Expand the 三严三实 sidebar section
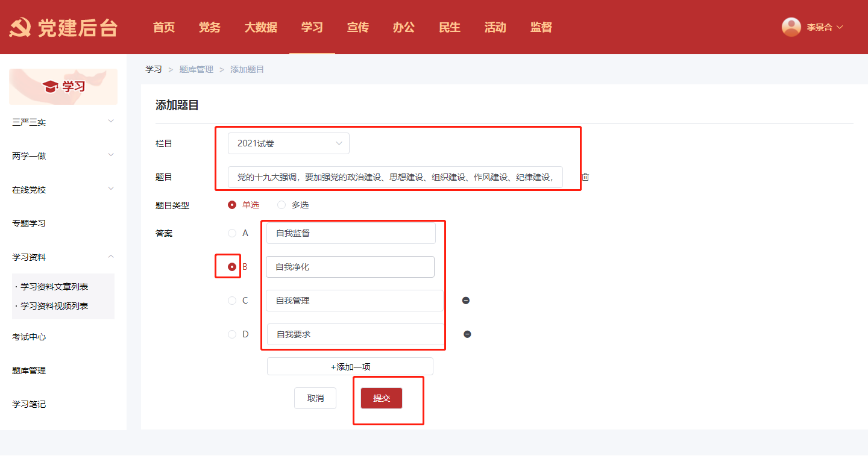868x456 pixels. [x=63, y=122]
